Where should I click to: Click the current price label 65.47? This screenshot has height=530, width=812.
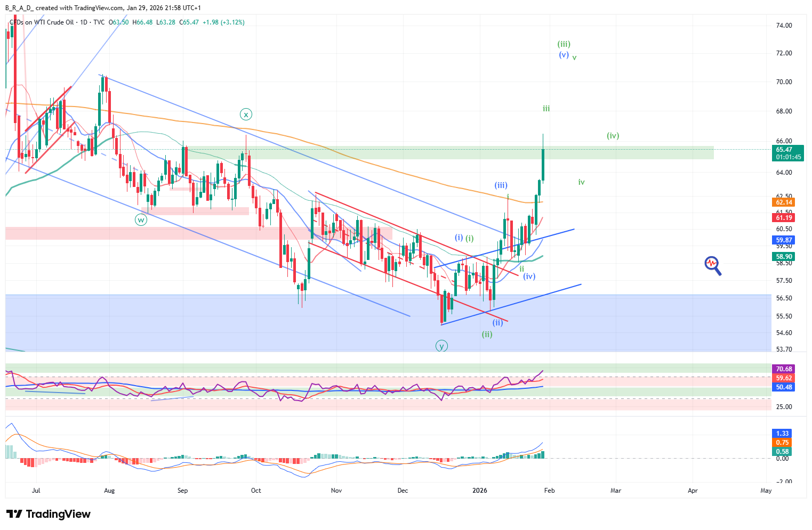(784, 150)
